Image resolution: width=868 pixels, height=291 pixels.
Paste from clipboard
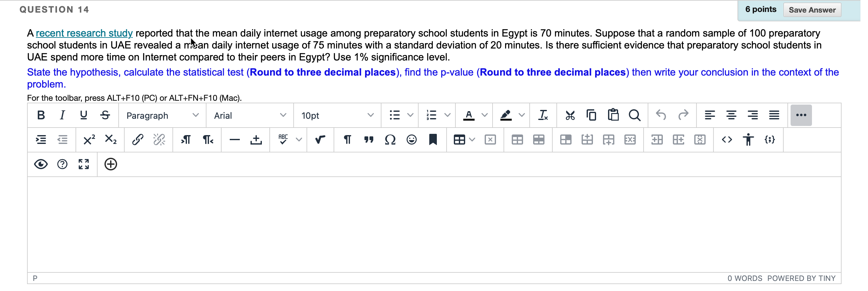pos(613,115)
